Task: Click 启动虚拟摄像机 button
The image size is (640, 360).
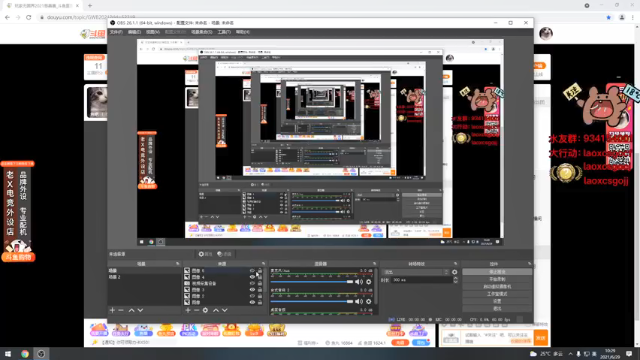Action: 497,287
